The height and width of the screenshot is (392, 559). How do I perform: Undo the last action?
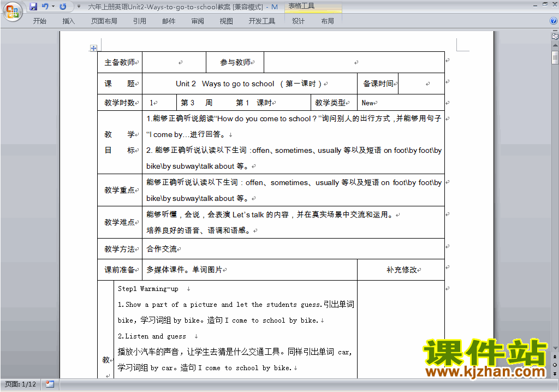click(x=45, y=7)
